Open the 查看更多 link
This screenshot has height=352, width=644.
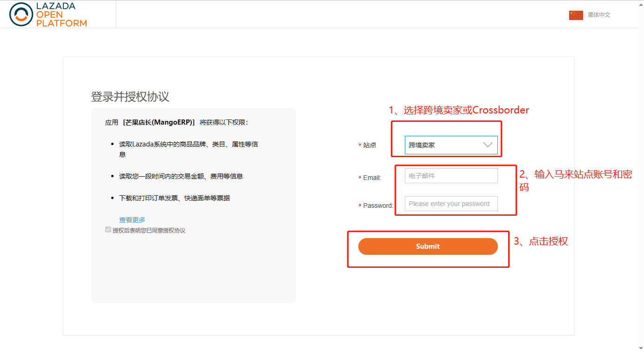tap(132, 220)
